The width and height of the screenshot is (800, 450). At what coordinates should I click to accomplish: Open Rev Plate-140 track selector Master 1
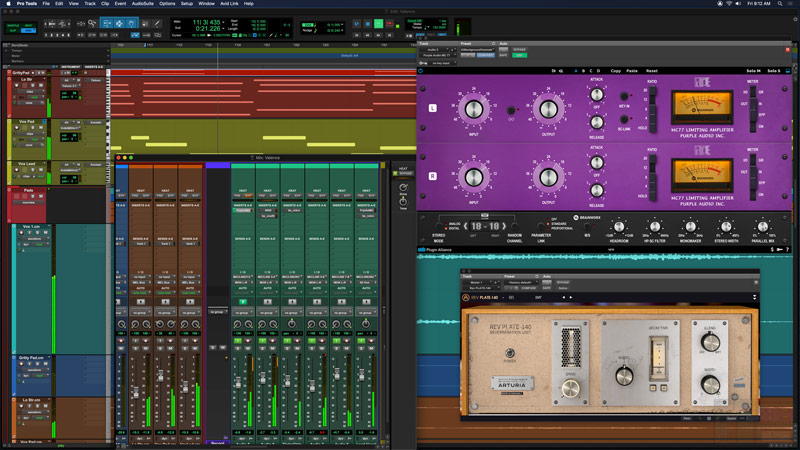tap(479, 283)
